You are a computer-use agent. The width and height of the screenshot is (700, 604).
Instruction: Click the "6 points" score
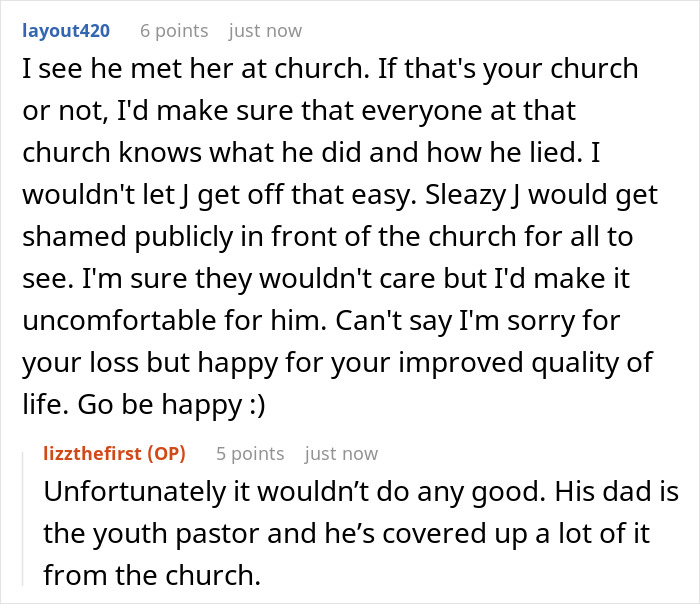pos(174,31)
